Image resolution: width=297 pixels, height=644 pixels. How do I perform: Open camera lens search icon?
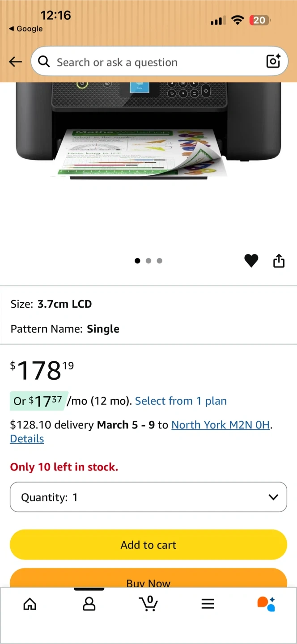click(273, 61)
